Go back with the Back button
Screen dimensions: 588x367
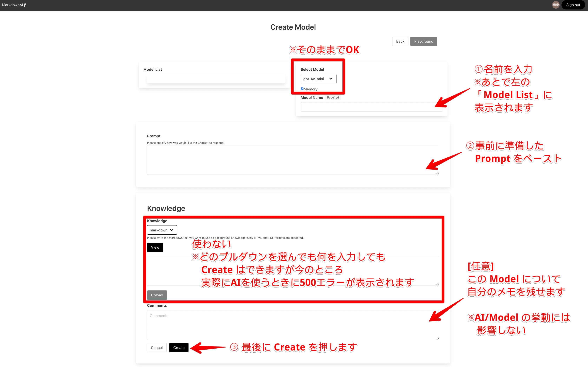click(400, 41)
